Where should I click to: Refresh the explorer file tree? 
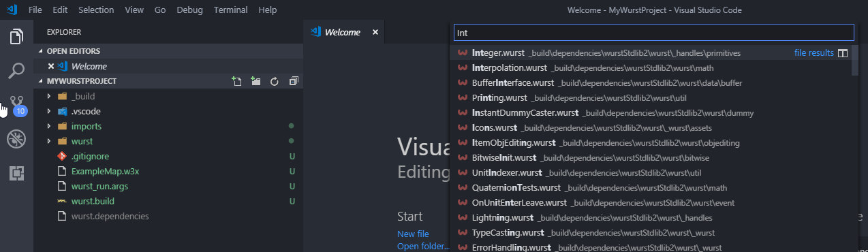click(x=275, y=81)
